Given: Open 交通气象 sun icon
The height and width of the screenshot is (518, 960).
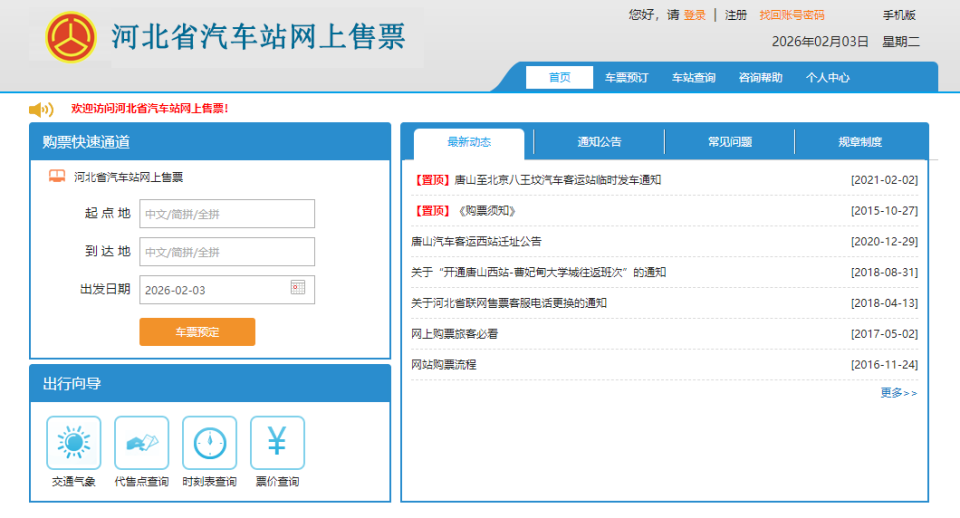Looking at the screenshot, I should pos(73,443).
